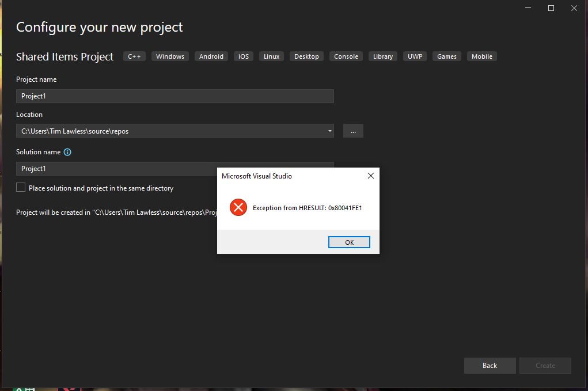588x391 pixels.
Task: Select the Linux tag
Action: (x=271, y=56)
